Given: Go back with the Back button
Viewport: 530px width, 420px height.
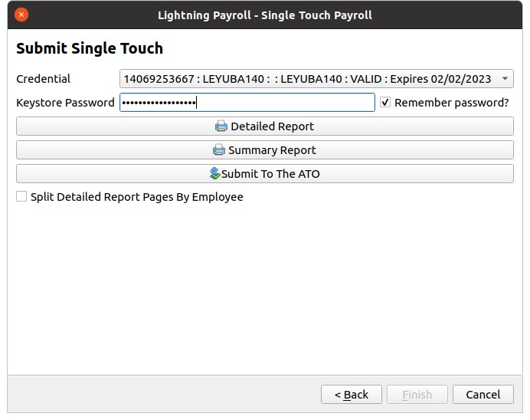Looking at the screenshot, I should tap(352, 394).
